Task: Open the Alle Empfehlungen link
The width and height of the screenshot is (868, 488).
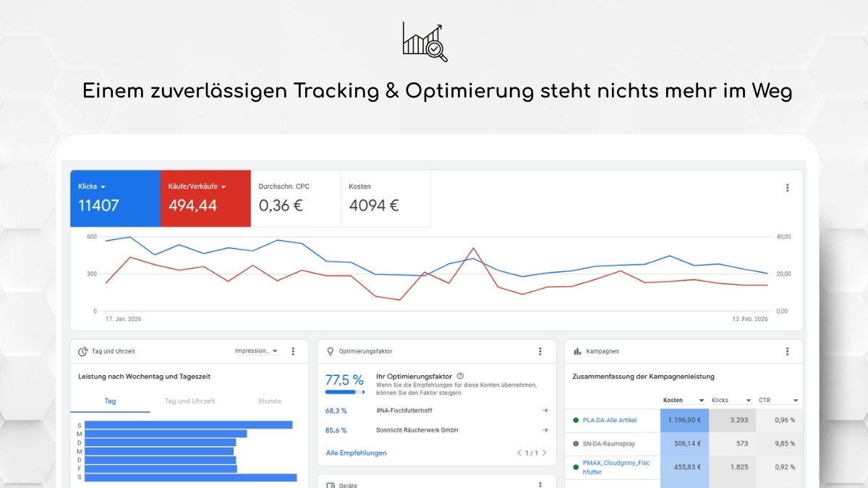Action: coord(356,453)
